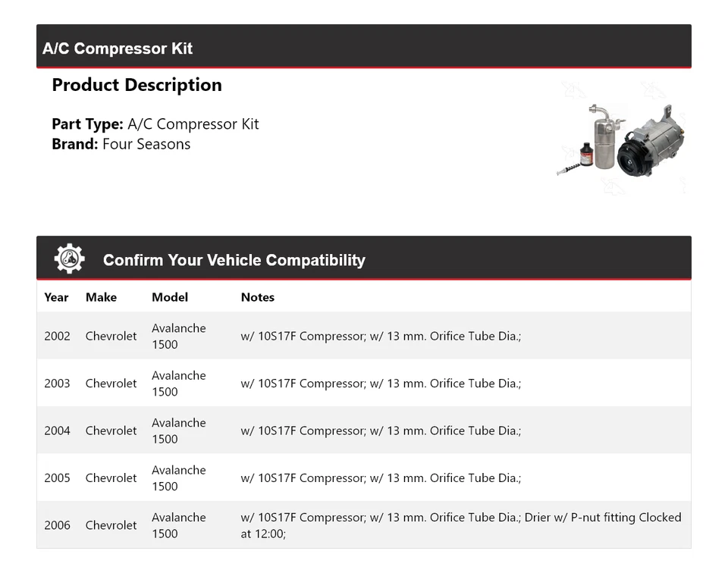Screen dimensions: 728x573
Task: Select the 2004 year row cell
Action: coord(57,431)
